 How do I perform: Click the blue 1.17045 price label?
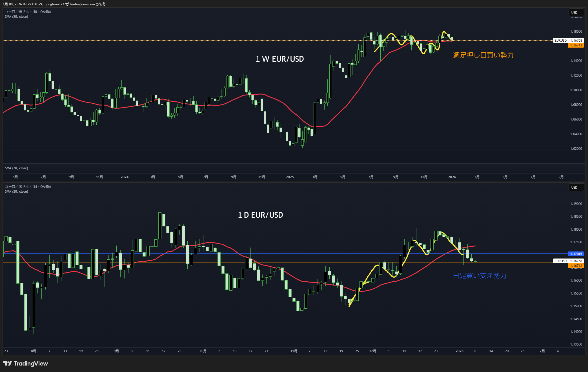coord(576,254)
